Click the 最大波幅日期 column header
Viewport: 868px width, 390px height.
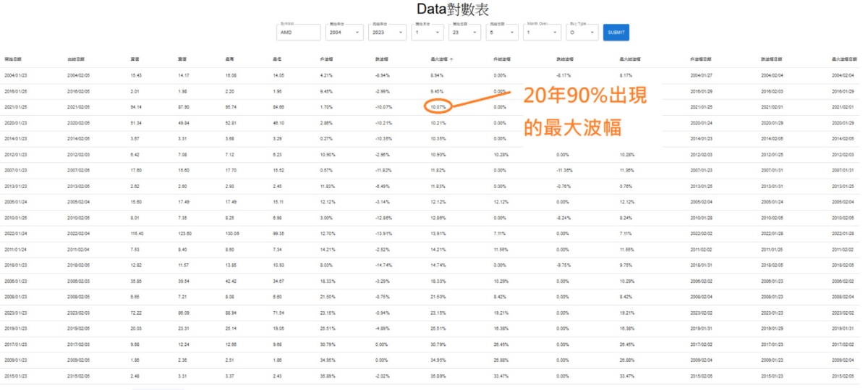846,59
